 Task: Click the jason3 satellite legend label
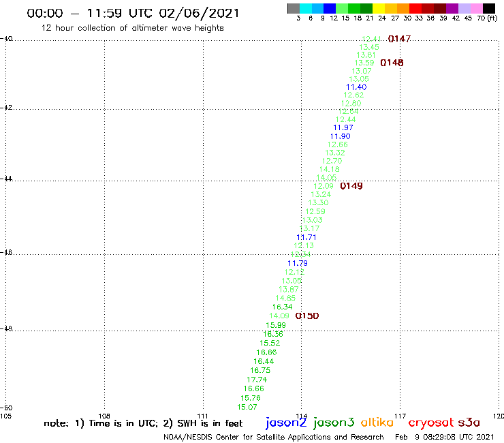tap(334, 423)
